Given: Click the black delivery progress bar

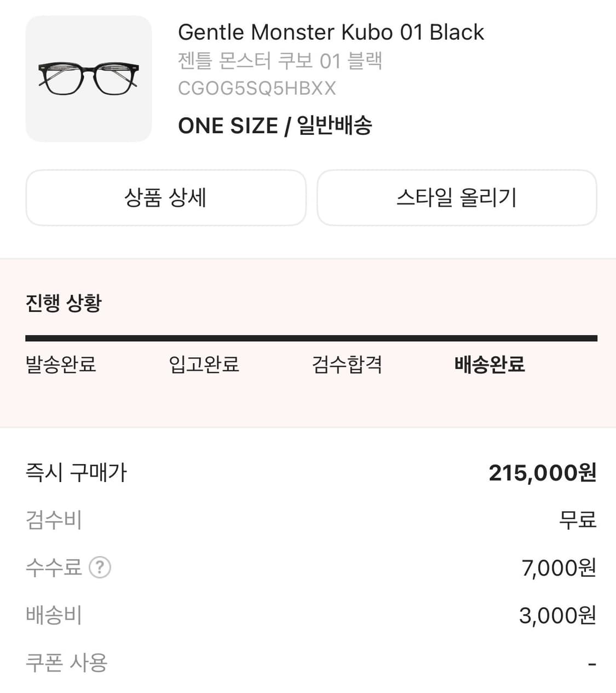Looking at the screenshot, I should pyautogui.click(x=311, y=339).
